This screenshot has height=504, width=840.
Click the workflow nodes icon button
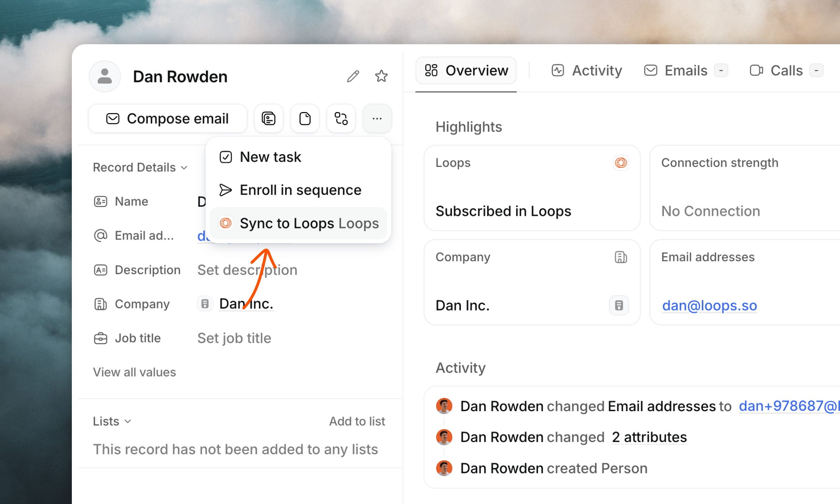click(341, 119)
